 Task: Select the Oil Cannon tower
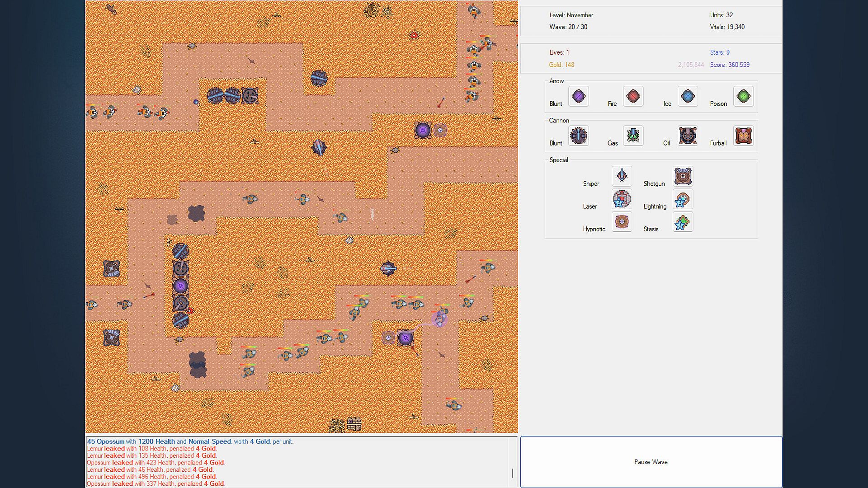pyautogui.click(x=688, y=136)
